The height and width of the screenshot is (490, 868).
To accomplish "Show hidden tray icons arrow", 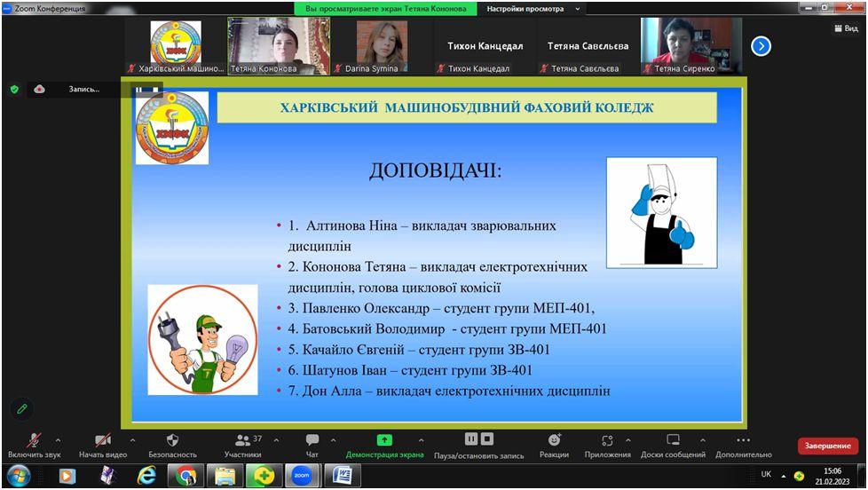I will point(784,476).
